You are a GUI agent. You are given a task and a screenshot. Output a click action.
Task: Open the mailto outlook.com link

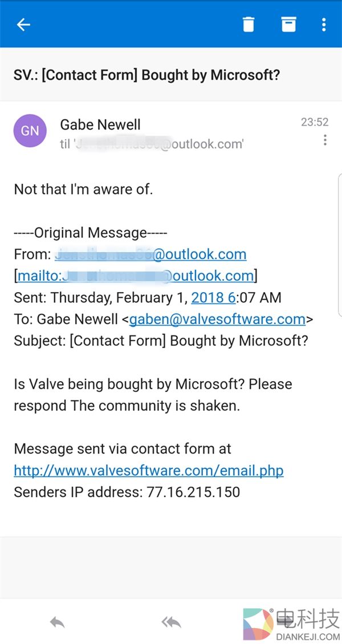pos(136,276)
